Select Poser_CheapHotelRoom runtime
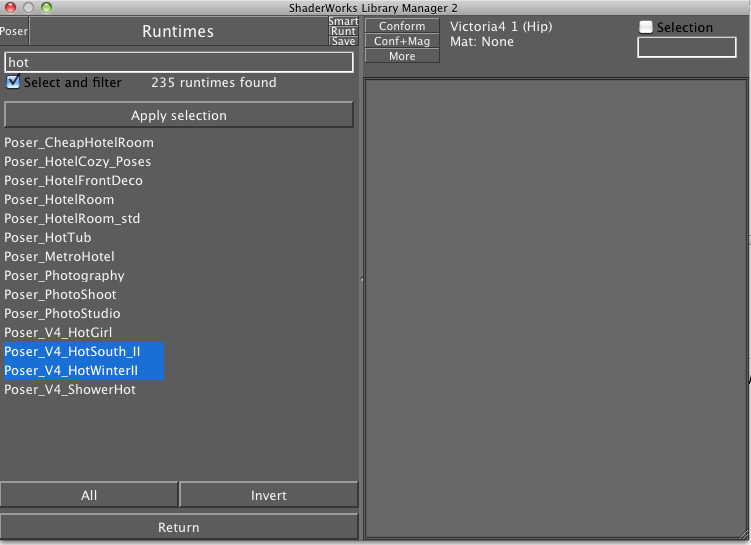This screenshot has width=751, height=545. [x=79, y=143]
